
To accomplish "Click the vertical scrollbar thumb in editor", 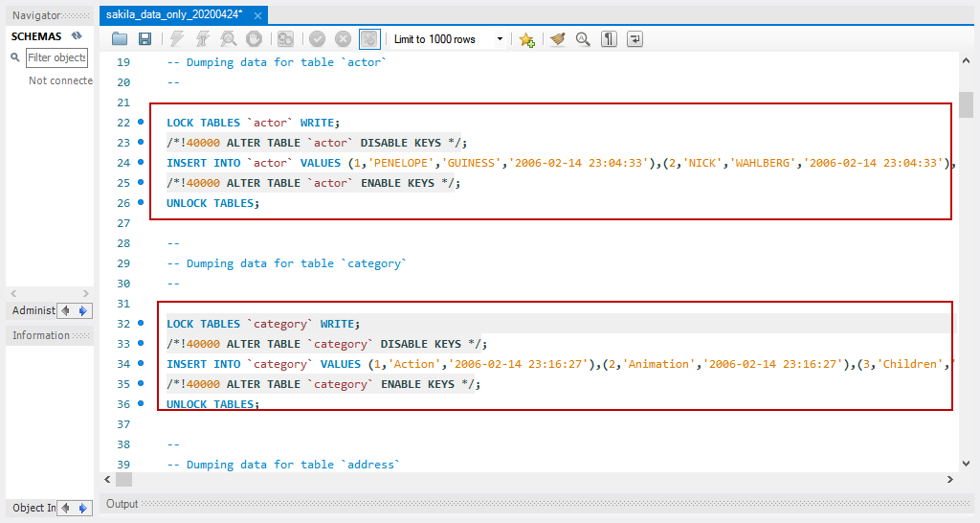I will click(x=968, y=103).
